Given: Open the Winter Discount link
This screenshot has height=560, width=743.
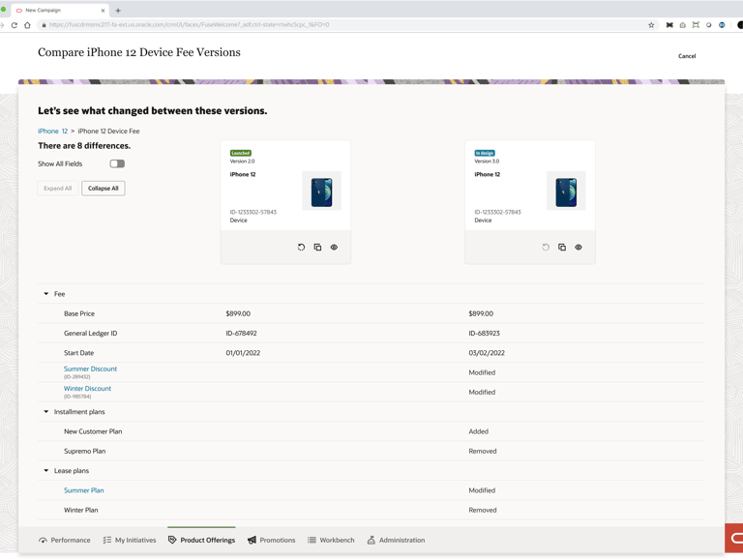Looking at the screenshot, I should click(x=87, y=389).
